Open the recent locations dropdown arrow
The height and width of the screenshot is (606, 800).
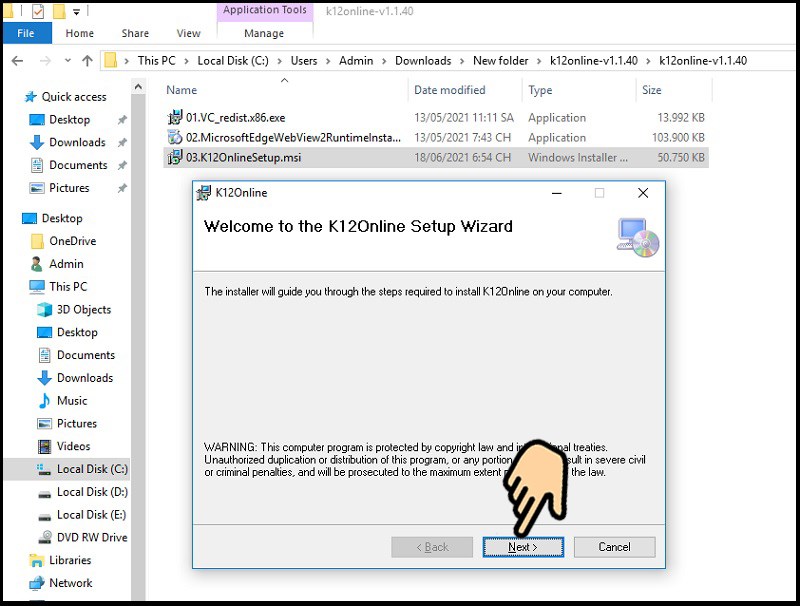[x=67, y=61]
